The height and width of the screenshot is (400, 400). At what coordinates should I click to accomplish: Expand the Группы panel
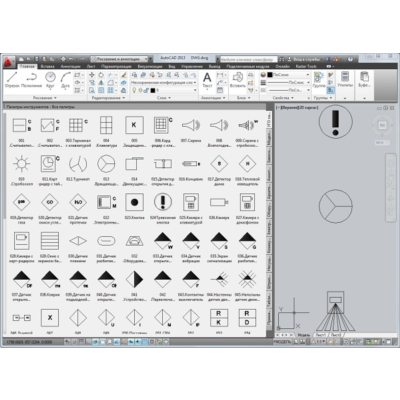pyautogui.click(x=323, y=98)
